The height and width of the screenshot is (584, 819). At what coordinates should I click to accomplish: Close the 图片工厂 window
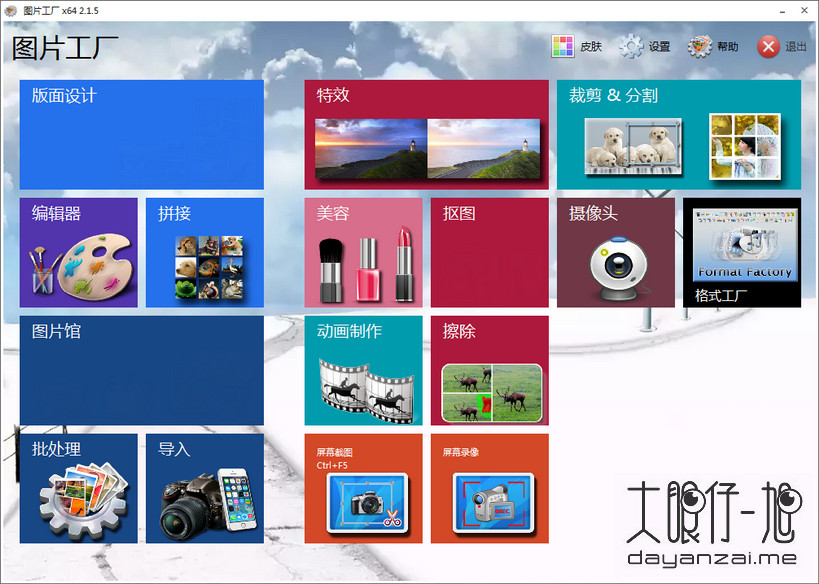click(804, 10)
